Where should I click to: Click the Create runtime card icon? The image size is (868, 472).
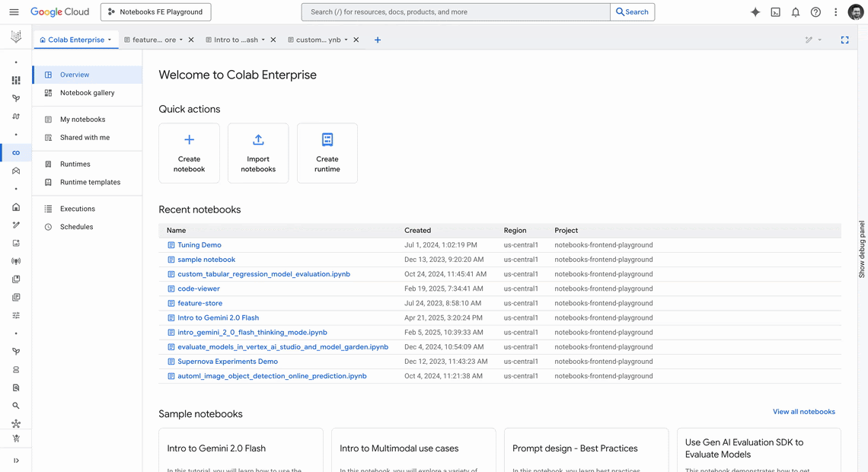point(327,139)
